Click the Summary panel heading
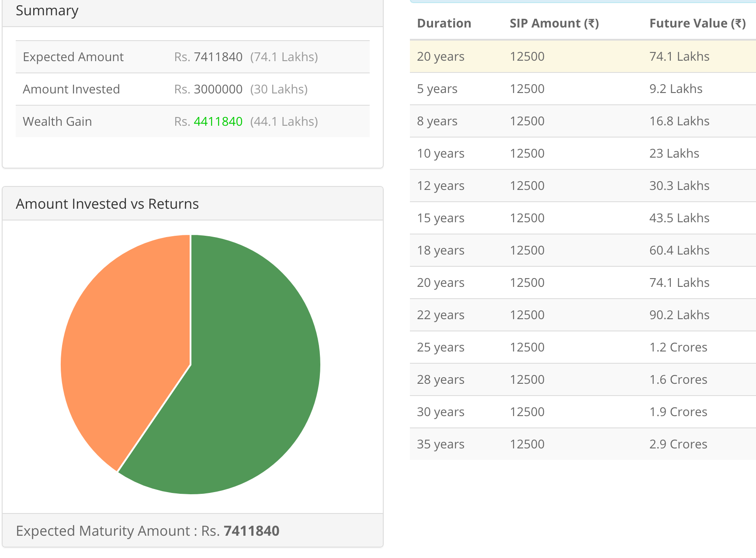The width and height of the screenshot is (756, 558). coord(47,10)
